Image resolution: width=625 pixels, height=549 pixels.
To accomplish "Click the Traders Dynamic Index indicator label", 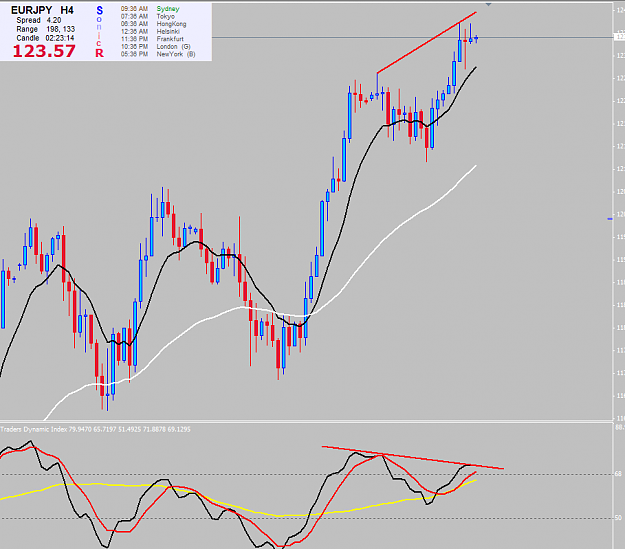I will [95, 429].
